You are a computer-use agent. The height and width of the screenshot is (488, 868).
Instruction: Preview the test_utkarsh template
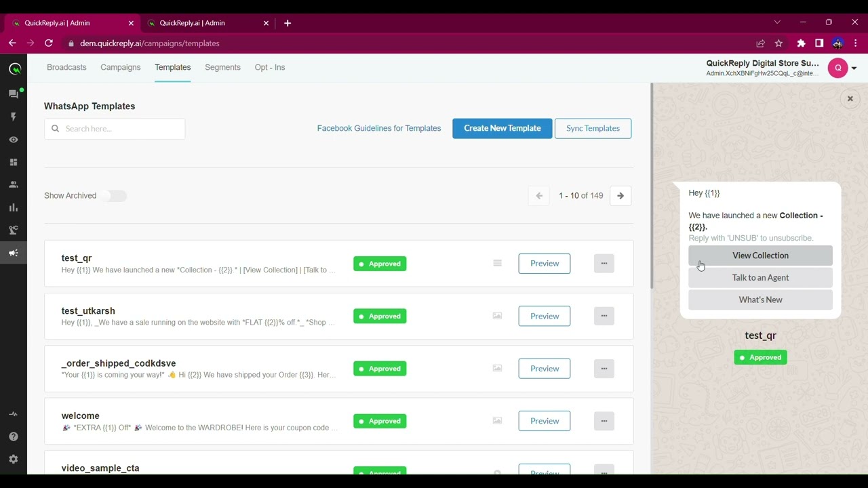point(545,316)
